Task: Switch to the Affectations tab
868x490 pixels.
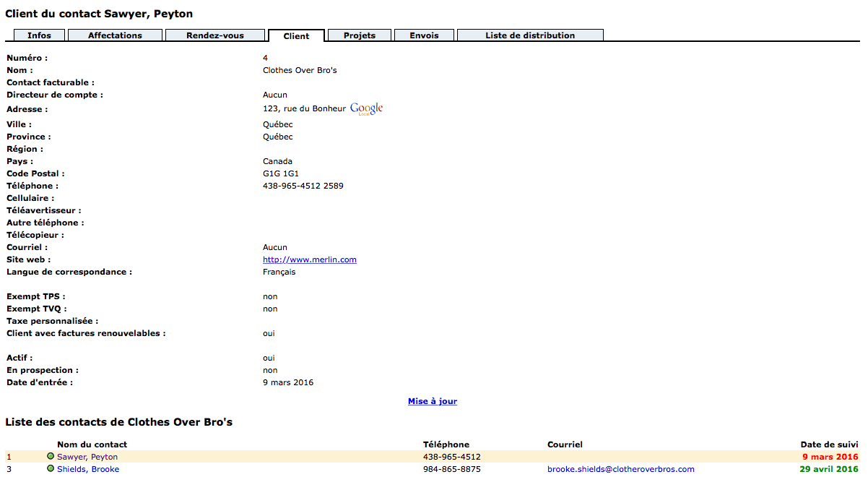Action: point(115,35)
